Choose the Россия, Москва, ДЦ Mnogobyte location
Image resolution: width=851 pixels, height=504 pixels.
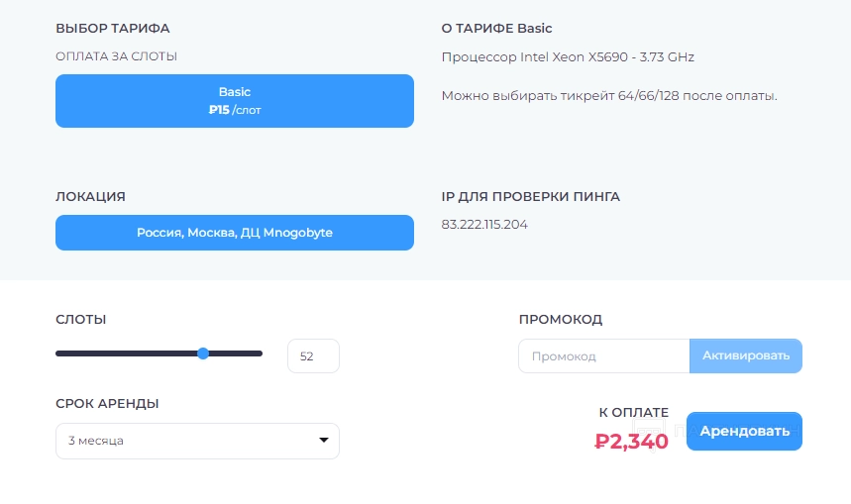(235, 233)
